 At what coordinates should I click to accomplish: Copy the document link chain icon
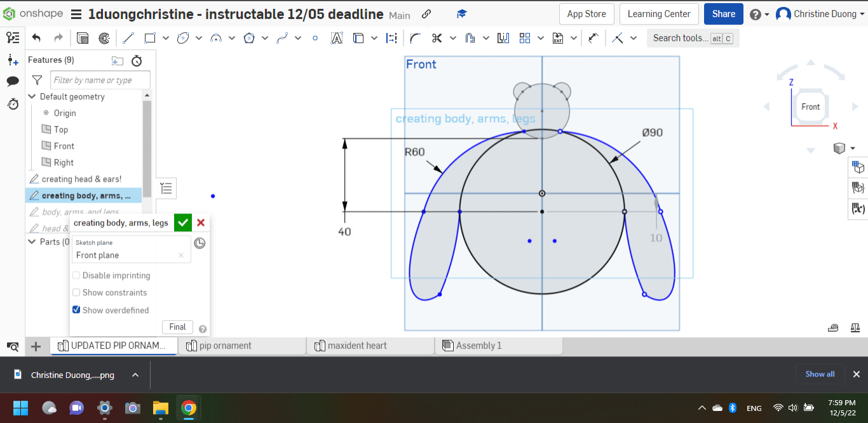click(426, 14)
